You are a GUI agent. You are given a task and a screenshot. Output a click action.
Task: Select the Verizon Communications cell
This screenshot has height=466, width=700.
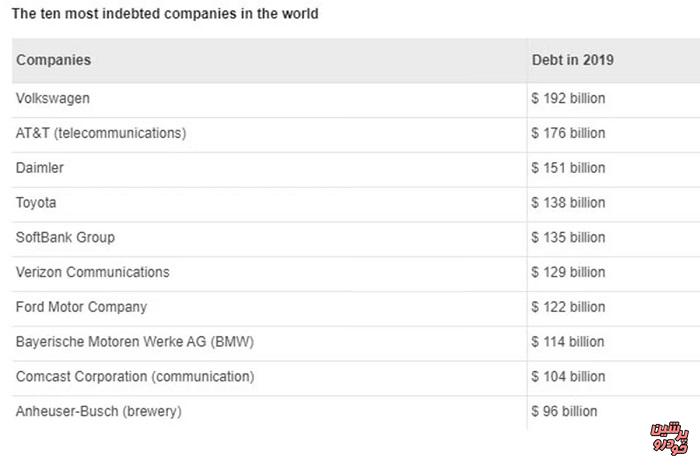click(x=93, y=272)
